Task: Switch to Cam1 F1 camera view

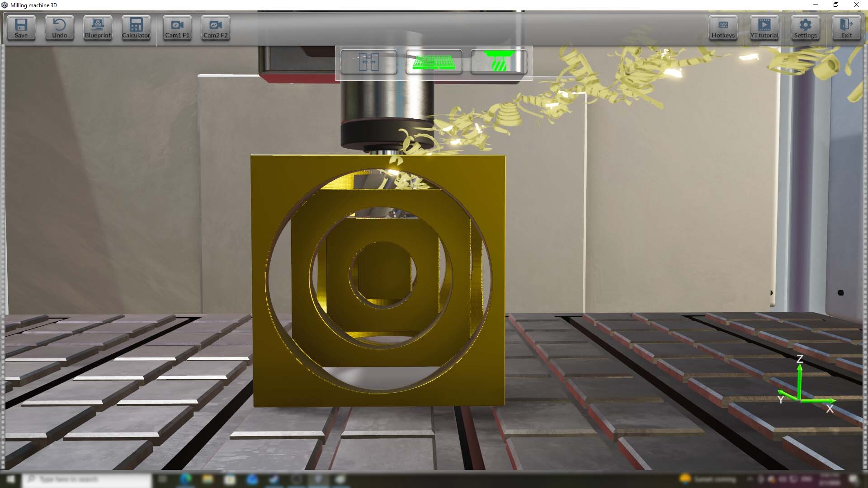Action: [177, 28]
